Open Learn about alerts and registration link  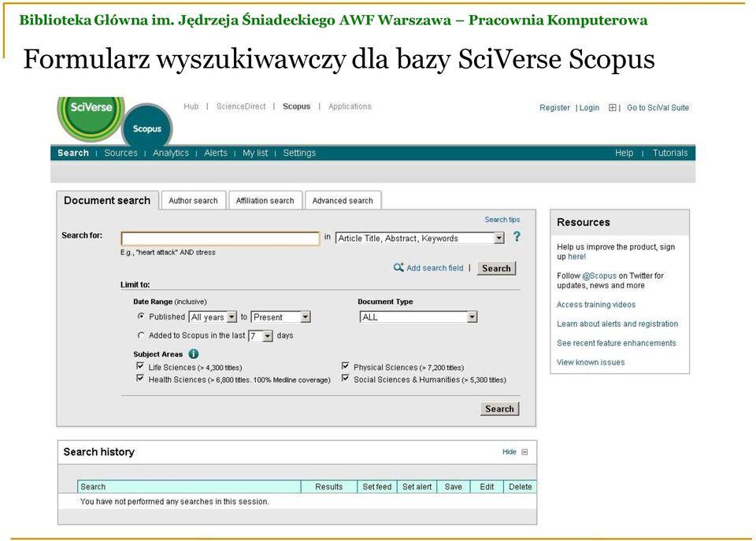(617, 324)
